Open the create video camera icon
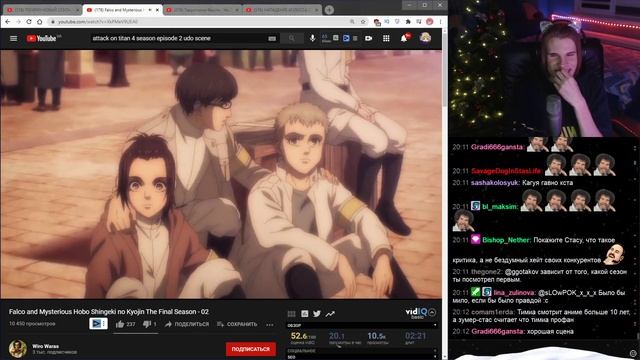The height and width of the screenshot is (360, 640). pyautogui.click(x=369, y=38)
